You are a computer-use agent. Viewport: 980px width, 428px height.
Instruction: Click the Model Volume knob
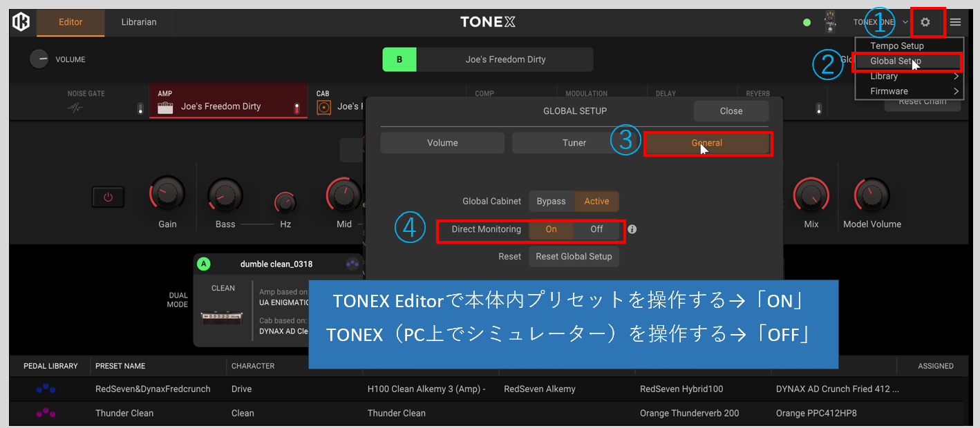pyautogui.click(x=872, y=195)
